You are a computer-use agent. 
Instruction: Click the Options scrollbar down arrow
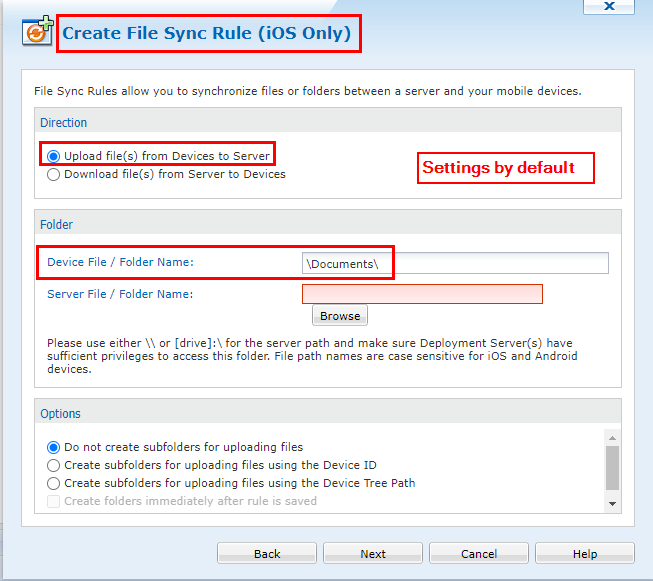[613, 504]
